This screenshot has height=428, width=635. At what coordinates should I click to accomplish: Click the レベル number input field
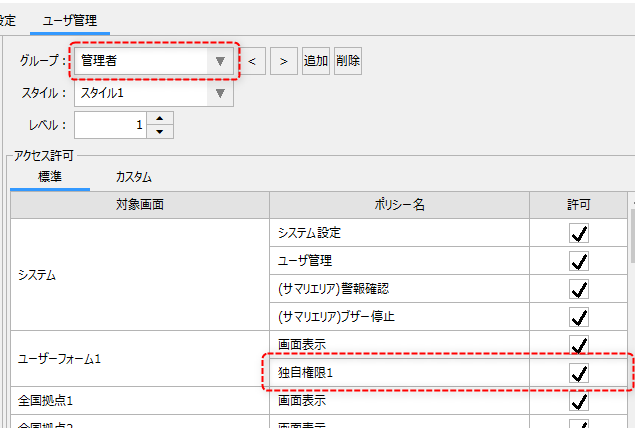pos(110,125)
